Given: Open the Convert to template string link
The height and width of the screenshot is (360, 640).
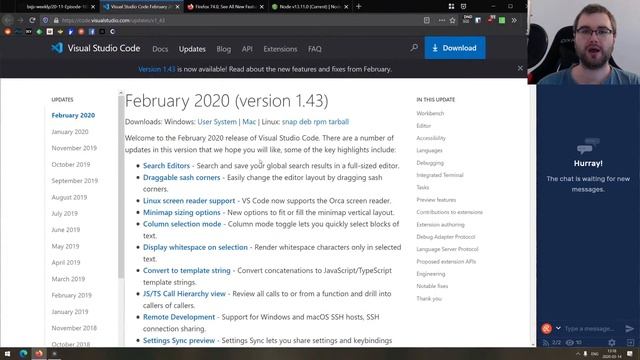Looking at the screenshot, I should click(187, 270).
